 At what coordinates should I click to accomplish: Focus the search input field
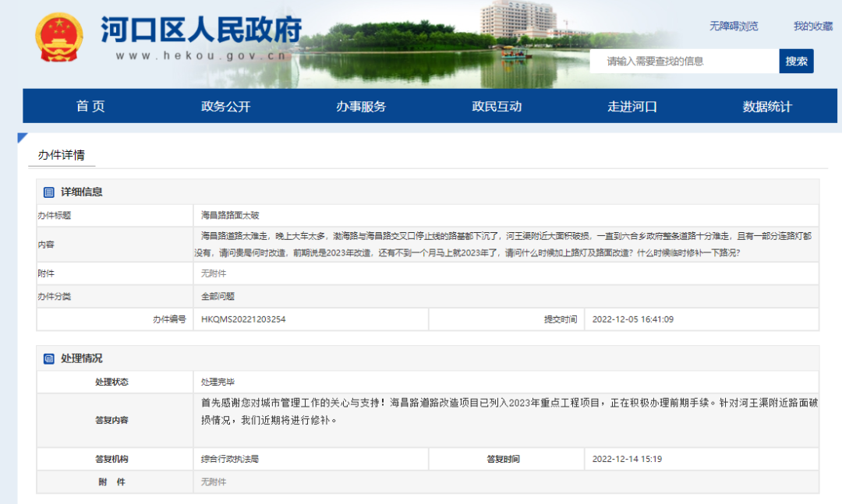(685, 62)
